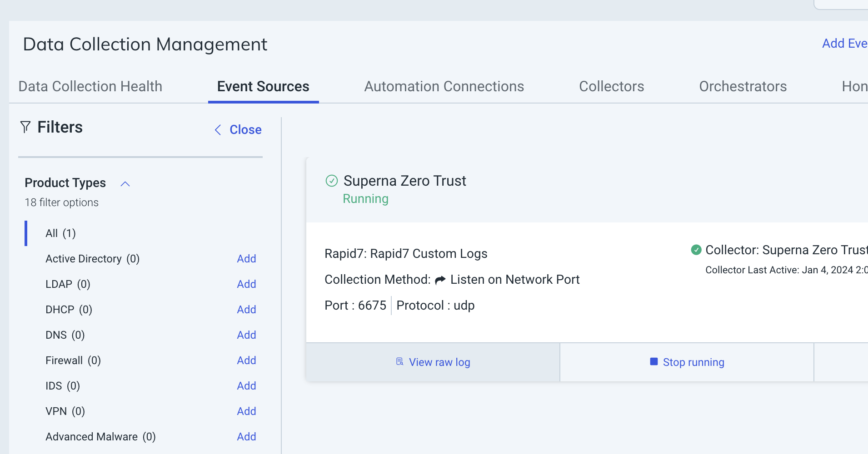Click Add next to Advanced Malware

tap(246, 436)
